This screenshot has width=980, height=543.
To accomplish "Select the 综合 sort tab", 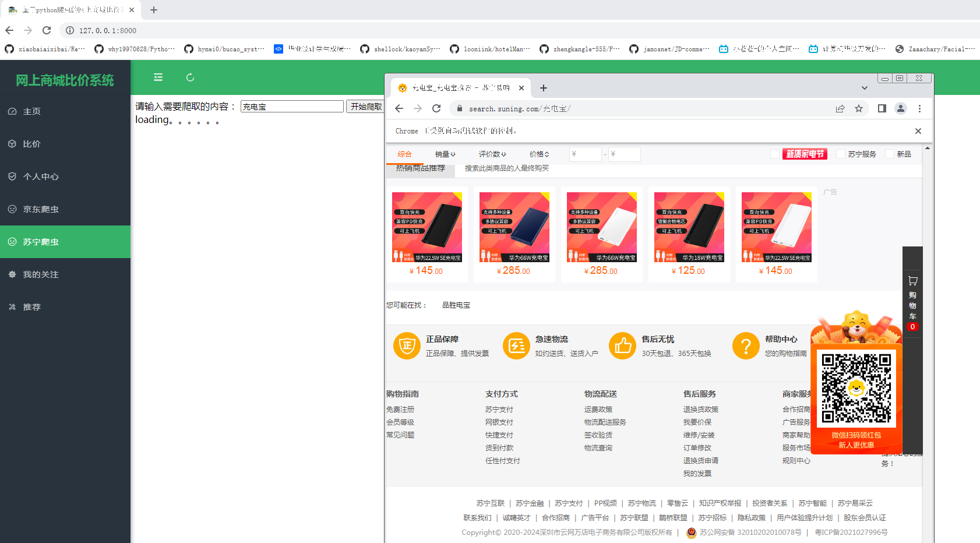I will 405,154.
